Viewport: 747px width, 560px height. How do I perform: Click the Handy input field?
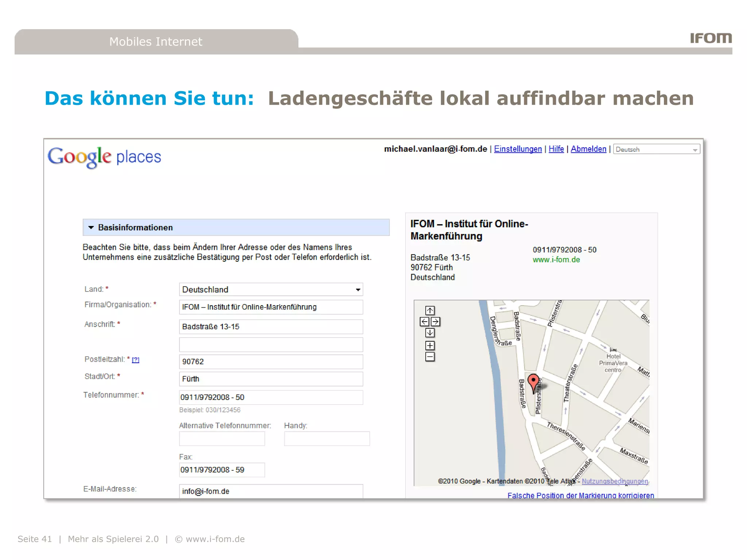coord(327,439)
